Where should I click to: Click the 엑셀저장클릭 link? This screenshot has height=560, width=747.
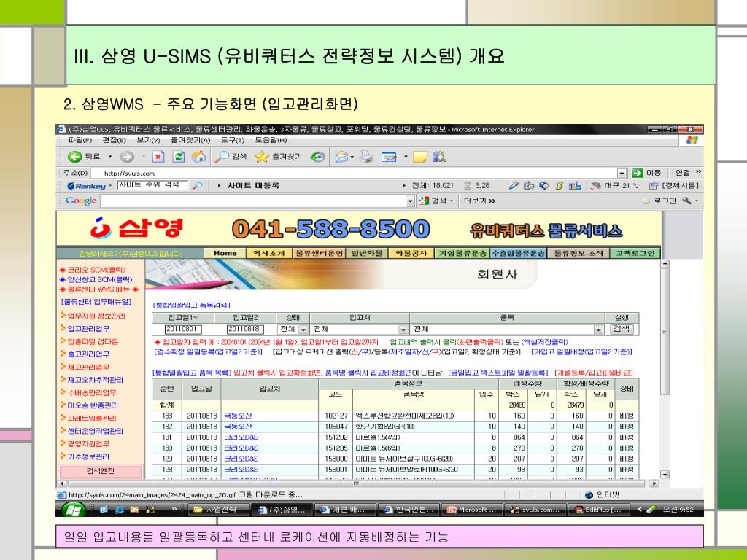[545, 342]
